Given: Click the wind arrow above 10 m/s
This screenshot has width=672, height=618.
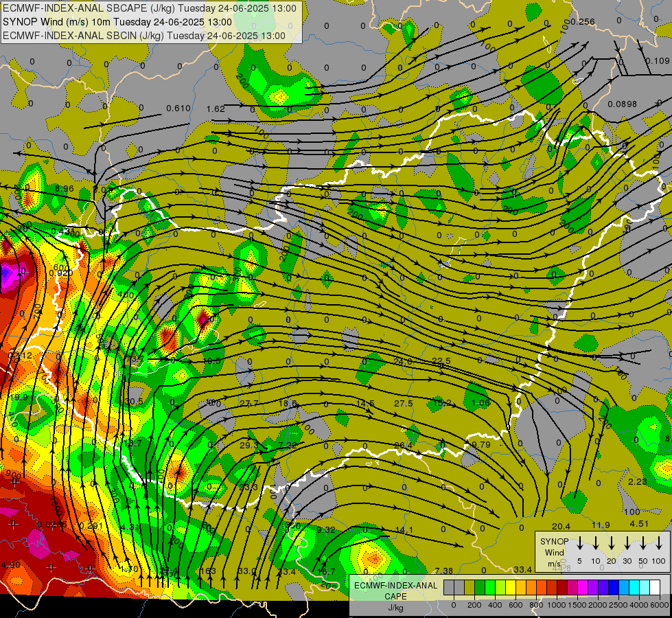Looking at the screenshot, I should [595, 543].
